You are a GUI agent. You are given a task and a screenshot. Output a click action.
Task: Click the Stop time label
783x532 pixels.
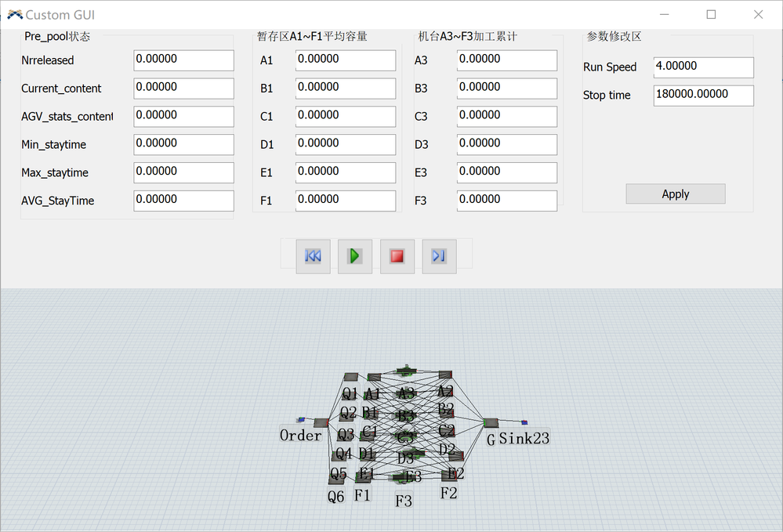click(x=607, y=95)
